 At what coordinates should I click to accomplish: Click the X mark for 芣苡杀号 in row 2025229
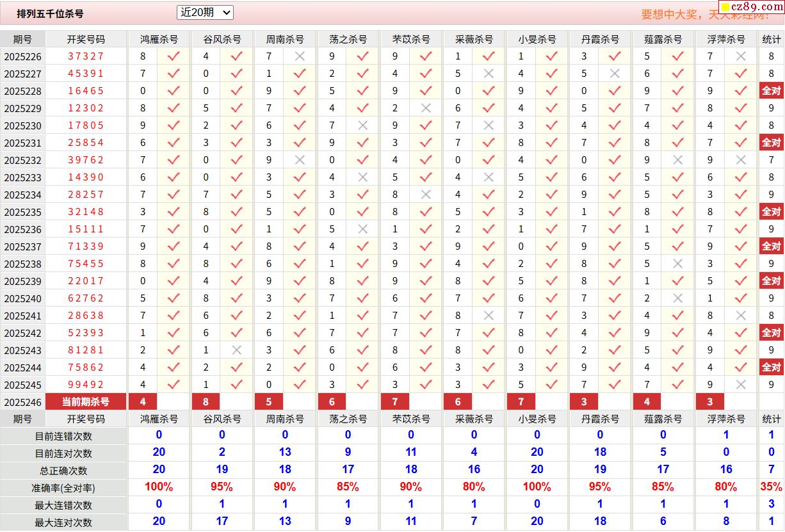[x=426, y=108]
